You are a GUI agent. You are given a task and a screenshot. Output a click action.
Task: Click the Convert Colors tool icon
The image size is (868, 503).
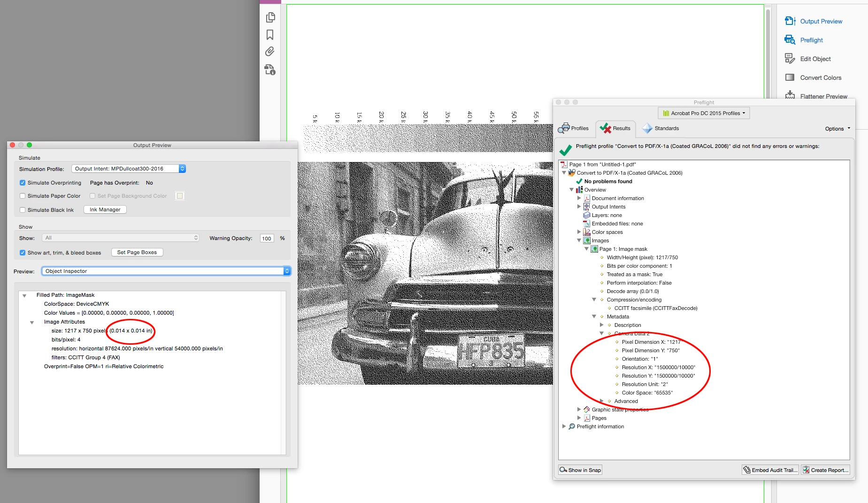pos(790,77)
